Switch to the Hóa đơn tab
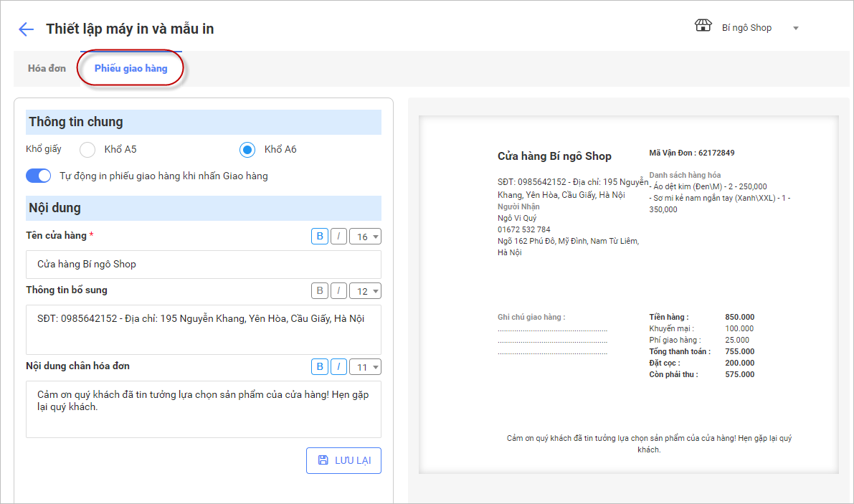This screenshot has width=854, height=504. pyautogui.click(x=47, y=69)
